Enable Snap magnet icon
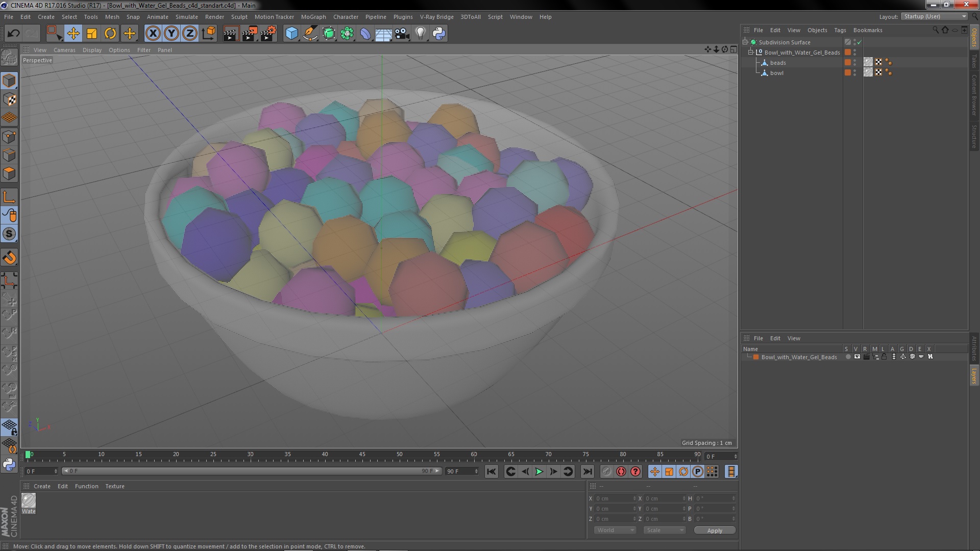This screenshot has height=551, width=980. 9,258
